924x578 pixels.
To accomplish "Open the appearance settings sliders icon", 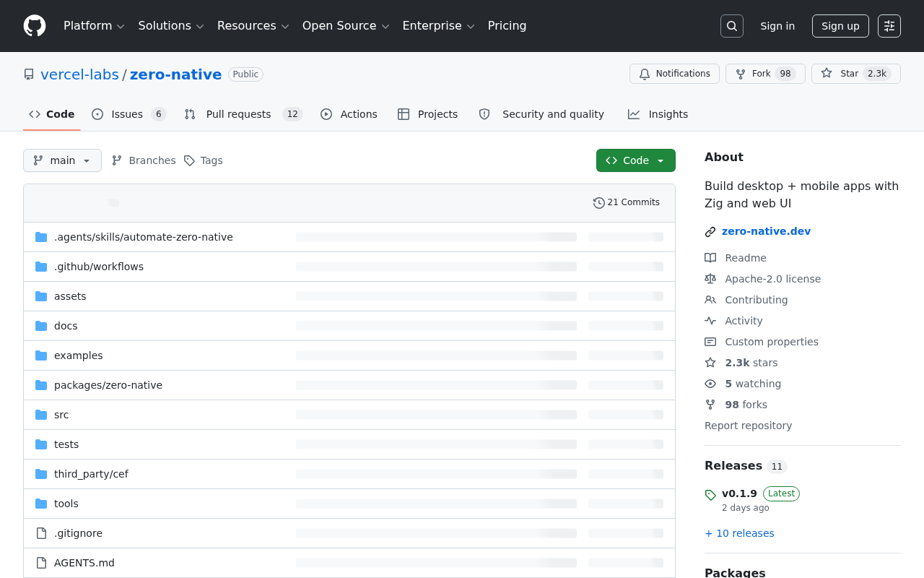I will pyautogui.click(x=889, y=26).
